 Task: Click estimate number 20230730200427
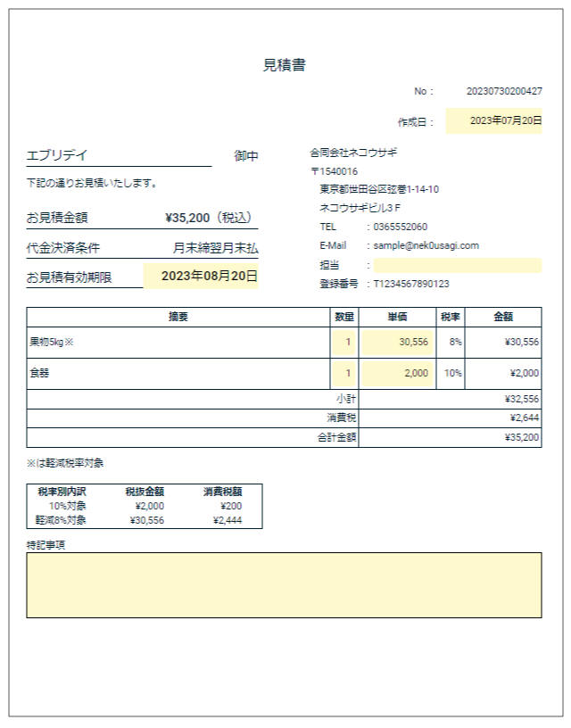504,91
